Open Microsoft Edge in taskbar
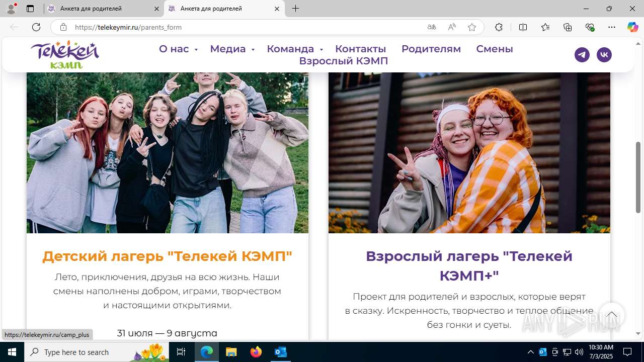The width and height of the screenshot is (644, 362). 207,352
